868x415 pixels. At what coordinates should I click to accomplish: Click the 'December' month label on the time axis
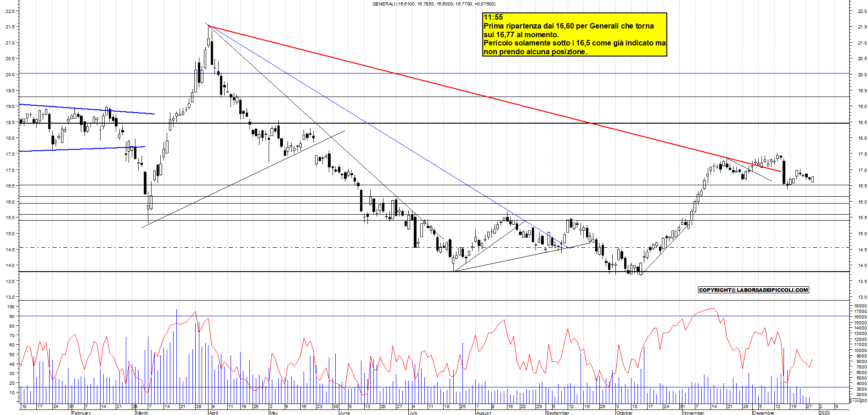click(x=763, y=413)
